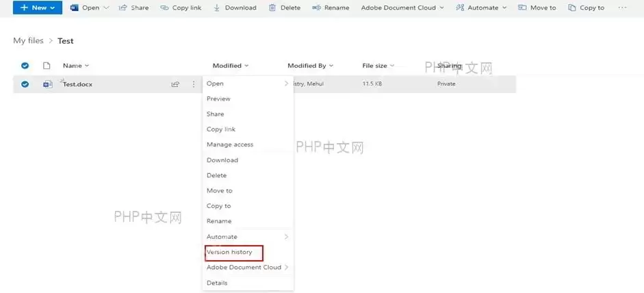
Task: Choose Preview from the context menu
Action: pos(248,99)
